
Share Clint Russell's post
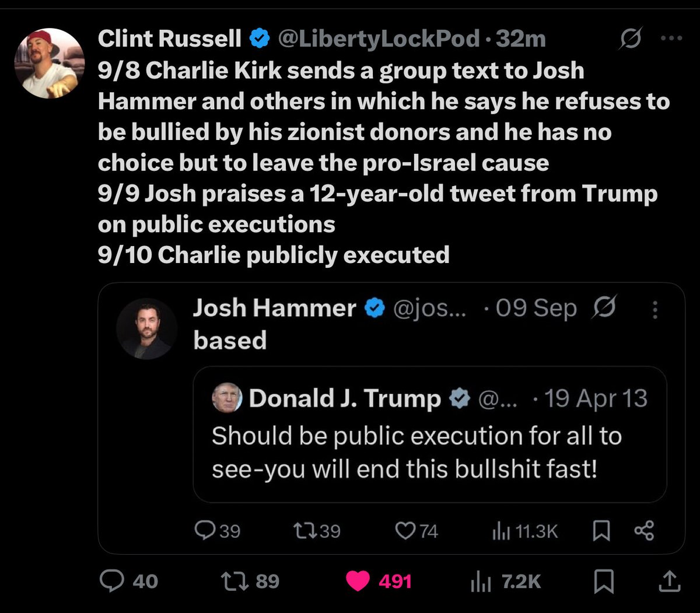[x=669, y=580]
